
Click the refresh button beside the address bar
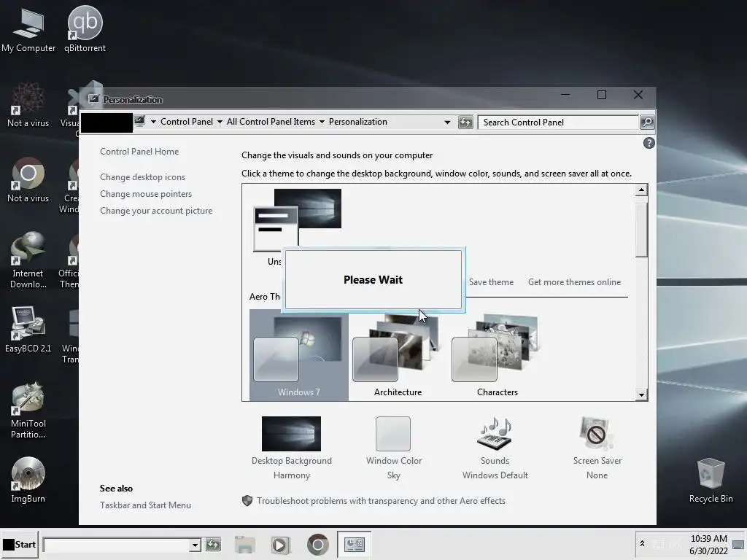(465, 122)
